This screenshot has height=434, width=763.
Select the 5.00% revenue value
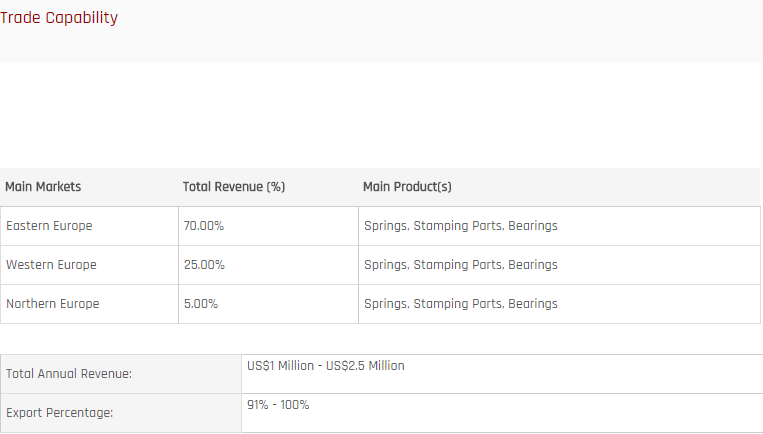pyautogui.click(x=201, y=304)
